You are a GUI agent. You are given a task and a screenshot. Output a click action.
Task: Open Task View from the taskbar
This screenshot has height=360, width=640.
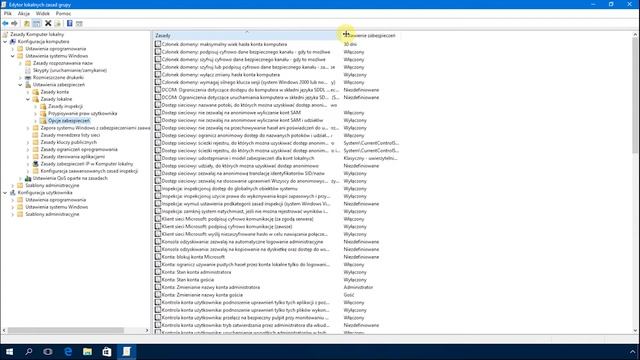click(x=48, y=351)
